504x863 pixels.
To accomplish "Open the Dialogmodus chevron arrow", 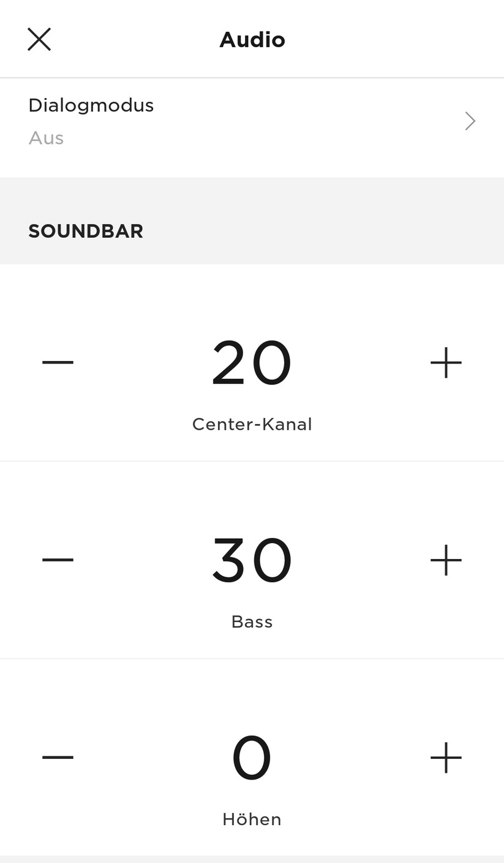I will pos(470,121).
